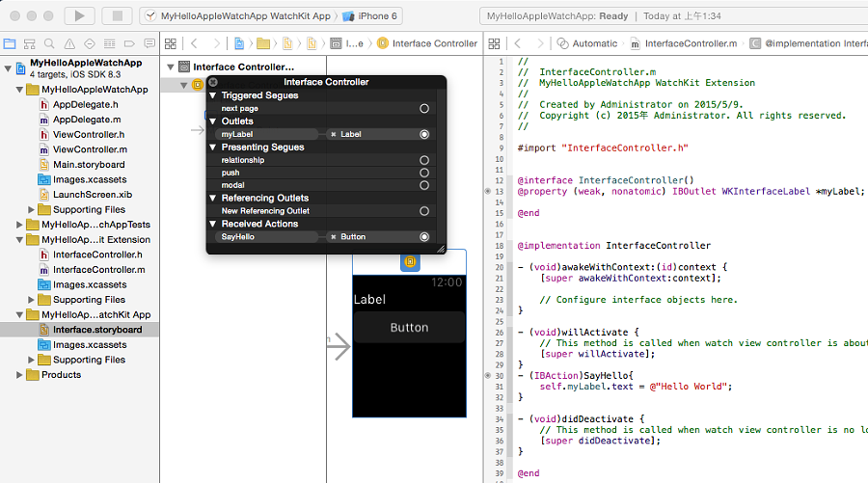Select the Button on the watch canvas
Screen dimensions: 868x483
(409, 328)
